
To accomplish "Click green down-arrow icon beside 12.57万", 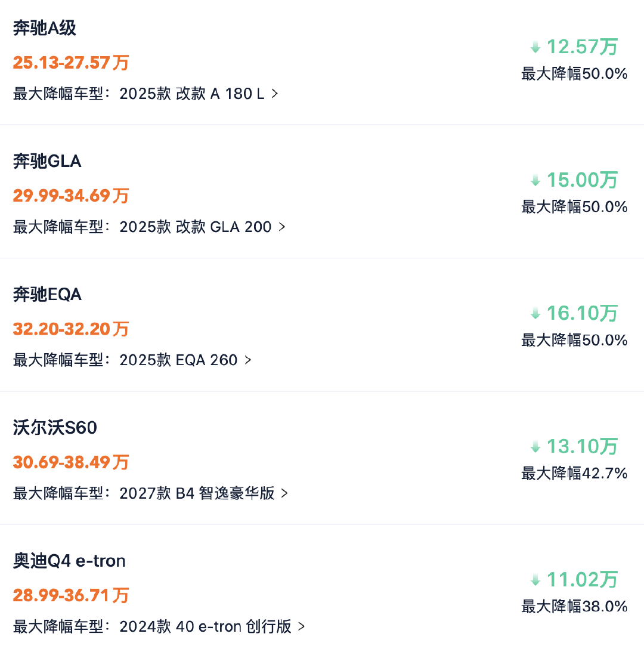I will point(535,47).
